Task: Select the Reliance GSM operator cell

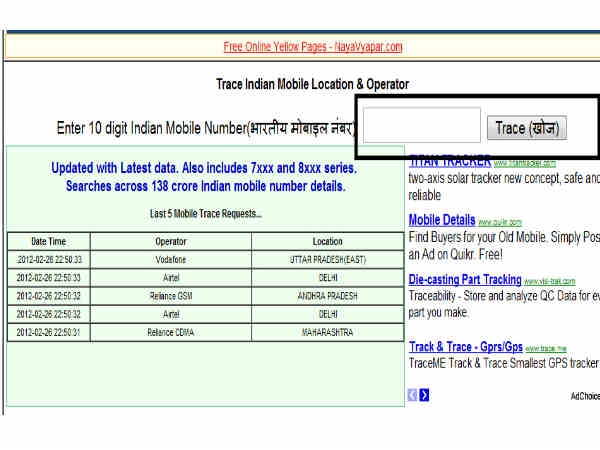Action: click(x=171, y=296)
